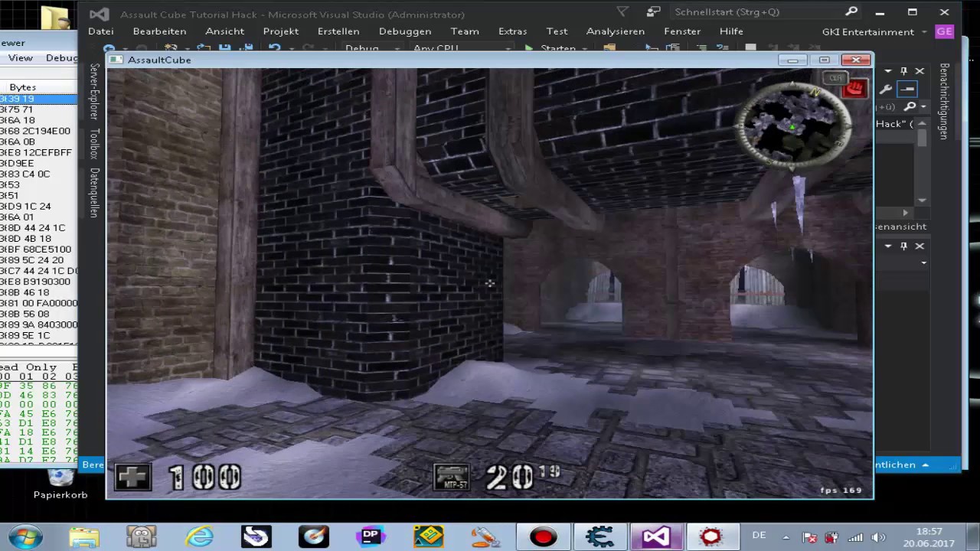Viewport: 980px width, 551px height.
Task: Click the Save toolbar icon
Action: 224,48
